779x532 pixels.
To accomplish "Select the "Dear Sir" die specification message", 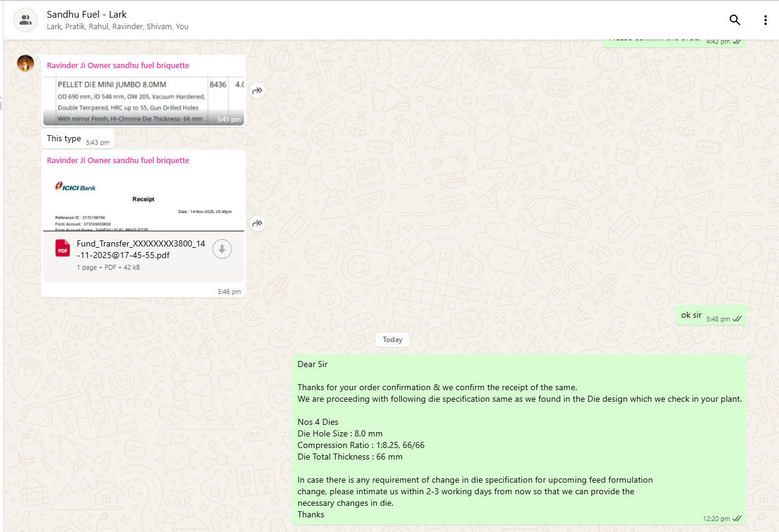I will pyautogui.click(x=519, y=438).
